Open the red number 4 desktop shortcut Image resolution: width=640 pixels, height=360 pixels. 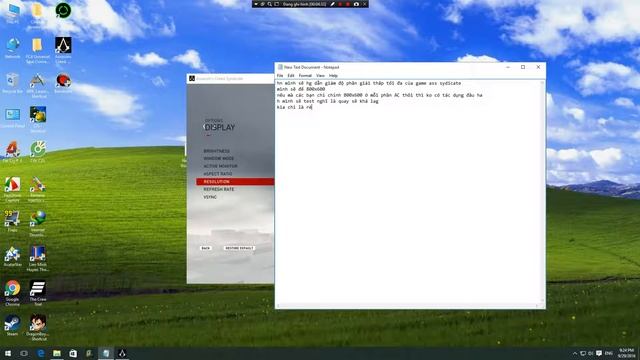12,152
